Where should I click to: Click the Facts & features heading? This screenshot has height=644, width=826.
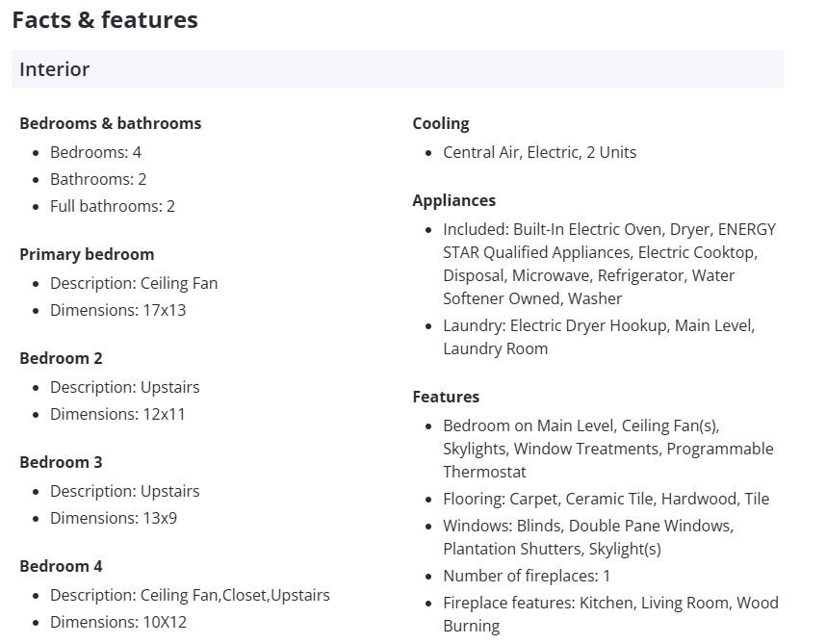coord(105,20)
